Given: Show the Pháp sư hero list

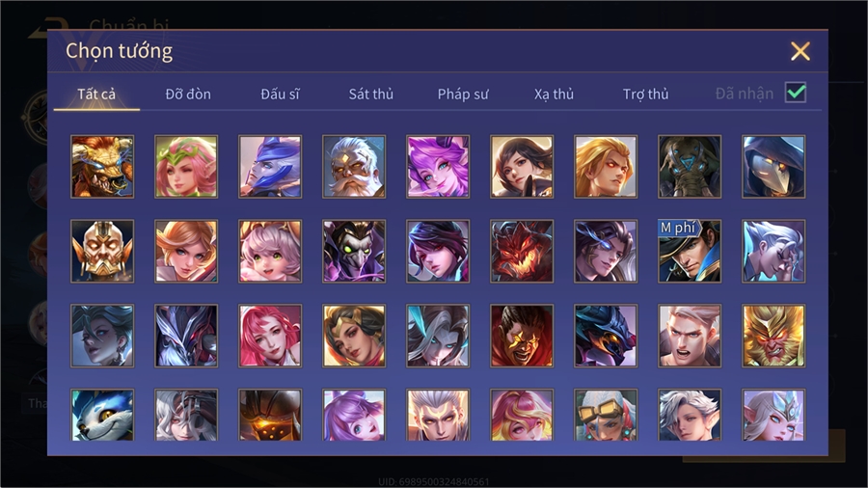Looking at the screenshot, I should pyautogui.click(x=463, y=95).
